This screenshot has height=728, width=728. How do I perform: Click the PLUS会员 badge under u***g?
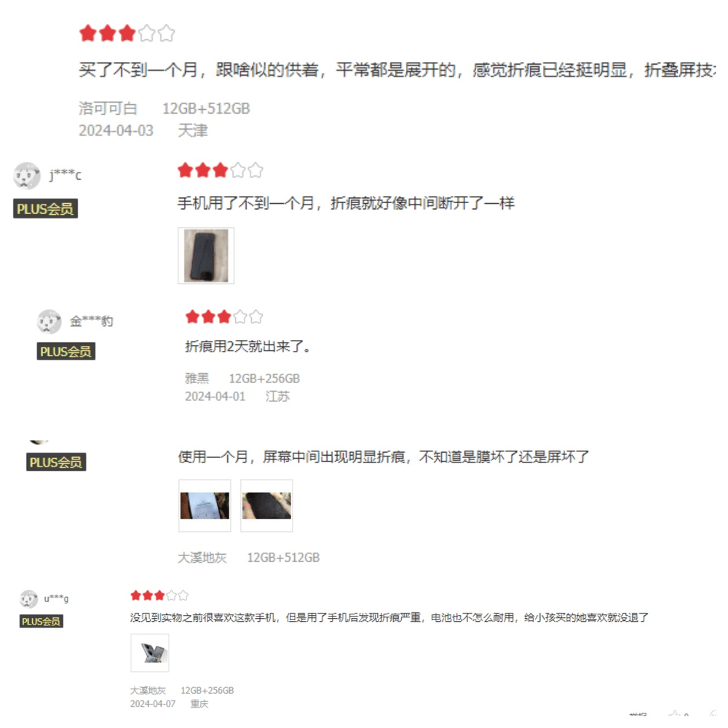[x=41, y=621]
